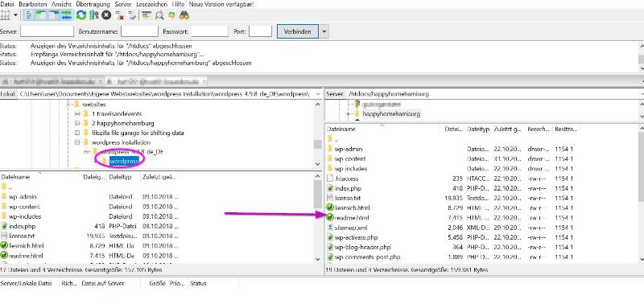The image size is (644, 308).
Task: Expand the 1 travelsandevents folder
Action: pos(76,113)
